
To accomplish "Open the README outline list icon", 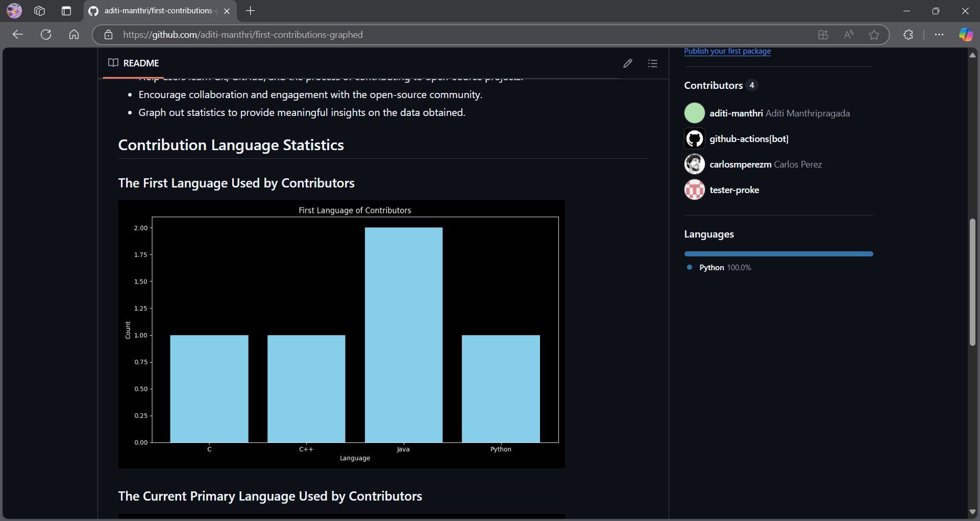I will pos(652,63).
